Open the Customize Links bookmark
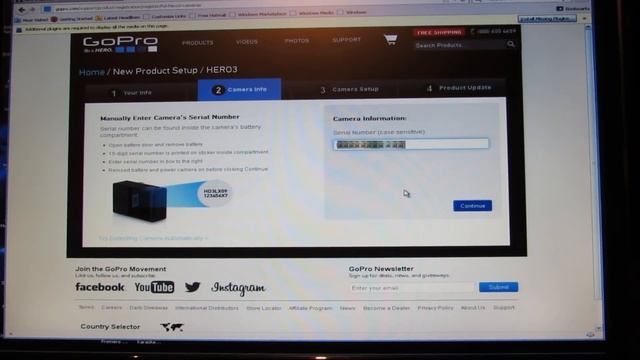The height and width of the screenshot is (360, 640). tap(165, 16)
